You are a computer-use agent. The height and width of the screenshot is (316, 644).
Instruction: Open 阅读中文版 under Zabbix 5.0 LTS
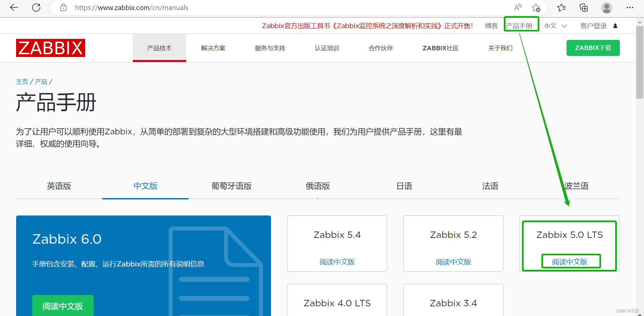(x=571, y=261)
